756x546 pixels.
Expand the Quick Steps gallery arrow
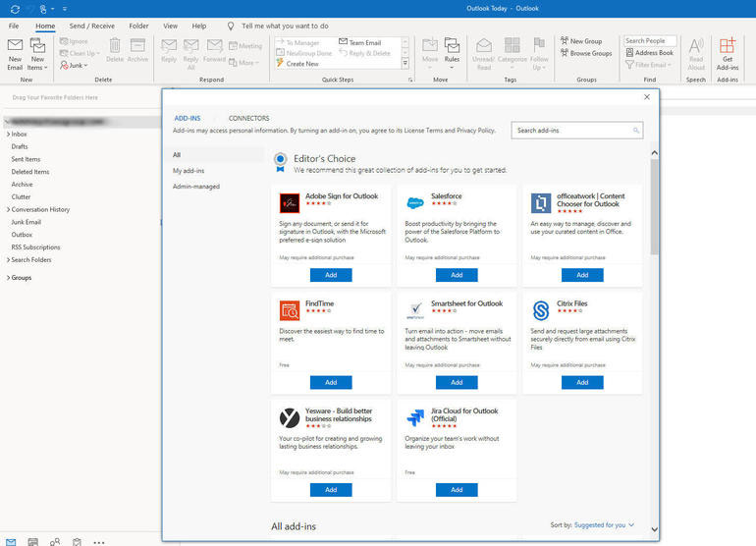click(x=405, y=63)
